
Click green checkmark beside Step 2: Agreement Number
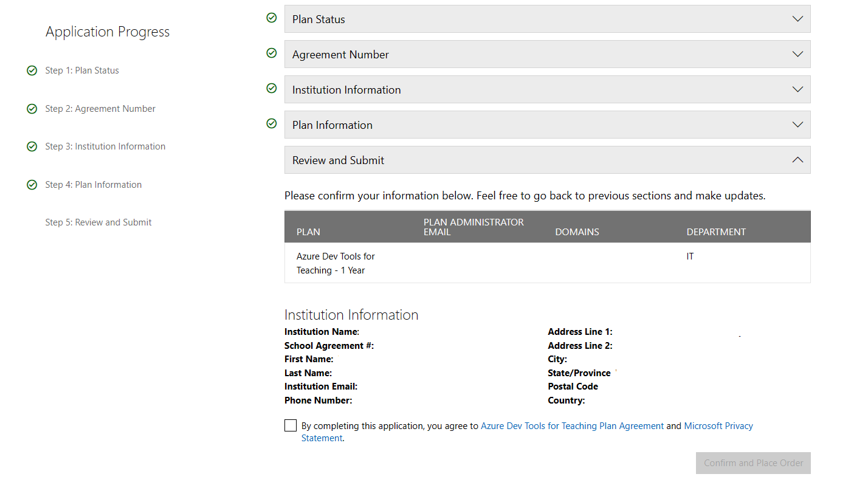point(32,109)
